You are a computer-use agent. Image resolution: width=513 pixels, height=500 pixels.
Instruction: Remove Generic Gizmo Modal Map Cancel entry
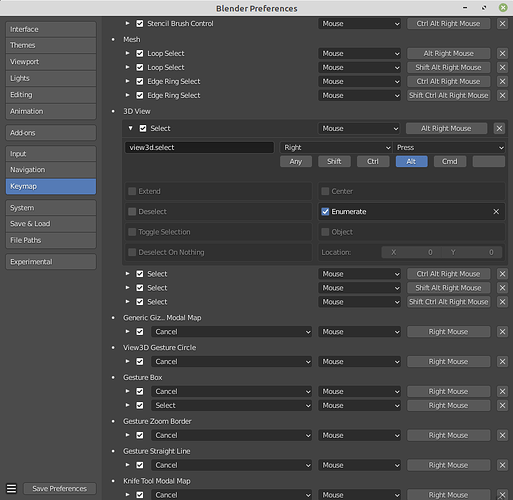coord(502,332)
